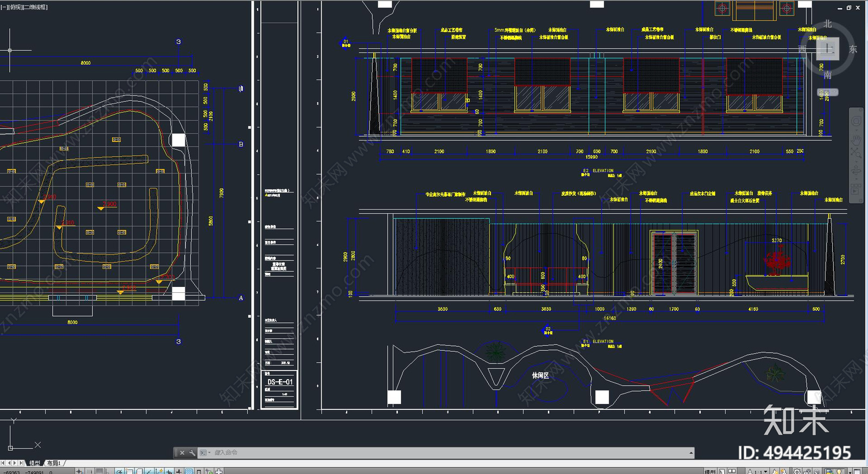The image size is (868, 474).
Task: Toggle Snap mode in status bar
Action: point(89,471)
